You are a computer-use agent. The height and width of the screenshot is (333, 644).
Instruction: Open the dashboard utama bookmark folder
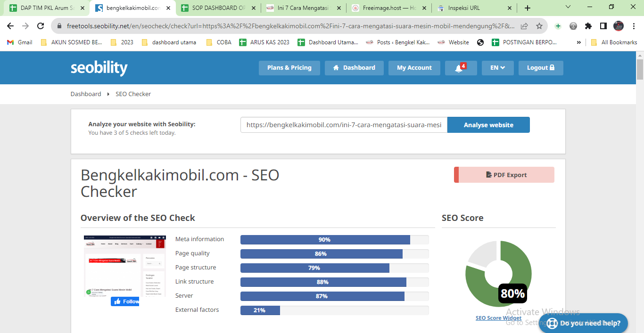coord(169,42)
